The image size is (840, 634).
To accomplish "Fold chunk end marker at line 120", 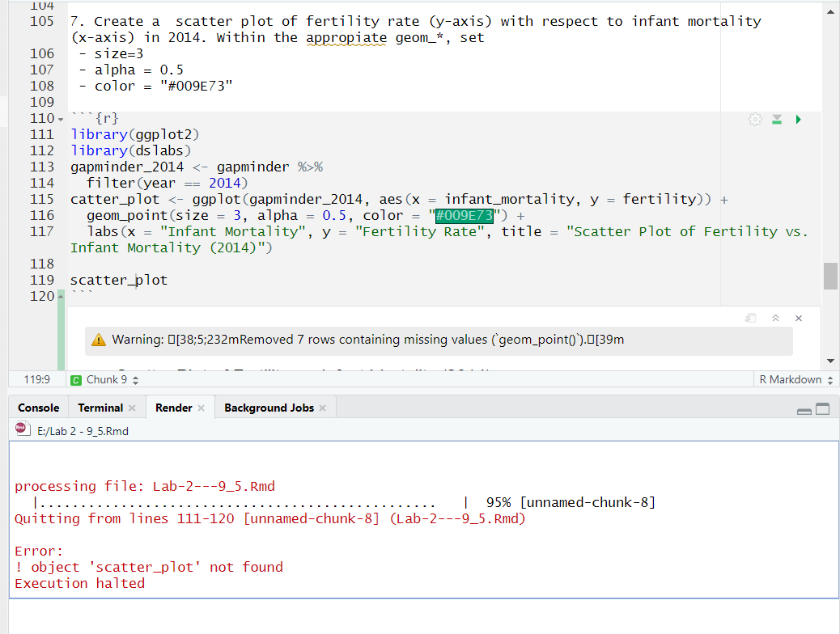I will [x=61, y=296].
